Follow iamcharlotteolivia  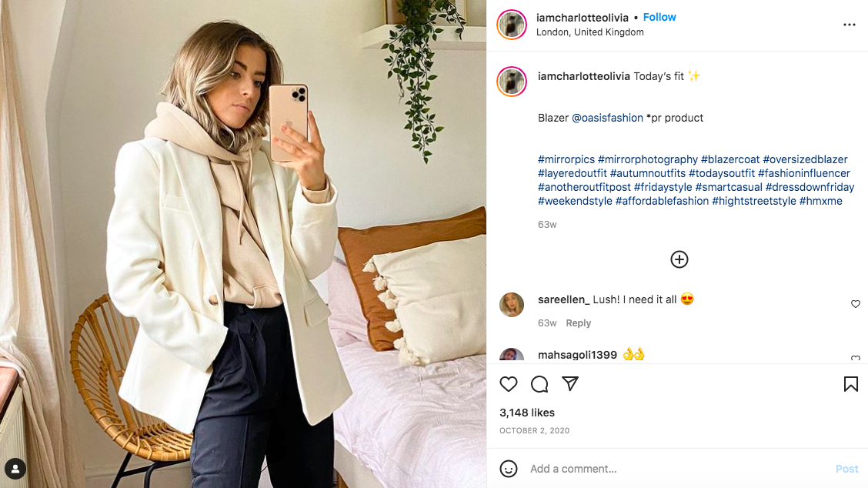point(659,17)
